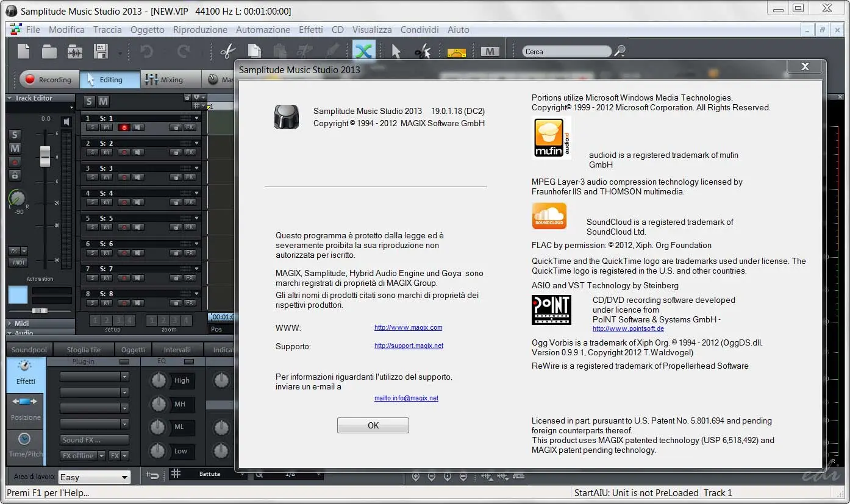The width and height of the screenshot is (850, 504).
Task: Click the global Solo S button above tracks
Action: (90, 101)
